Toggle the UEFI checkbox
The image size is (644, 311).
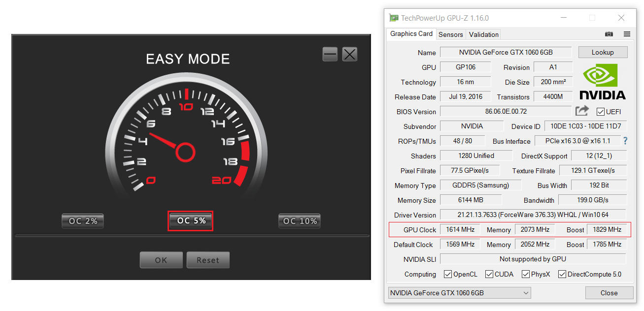[600, 112]
